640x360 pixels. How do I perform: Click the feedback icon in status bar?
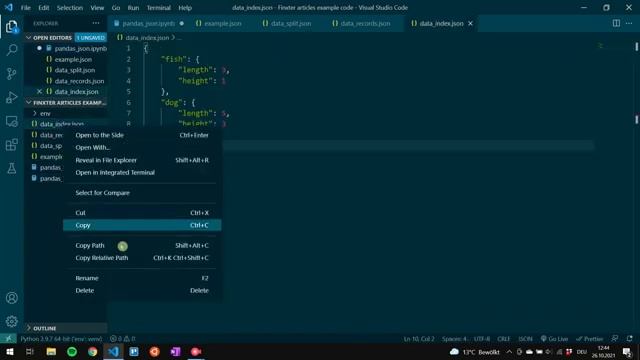tap(615, 339)
